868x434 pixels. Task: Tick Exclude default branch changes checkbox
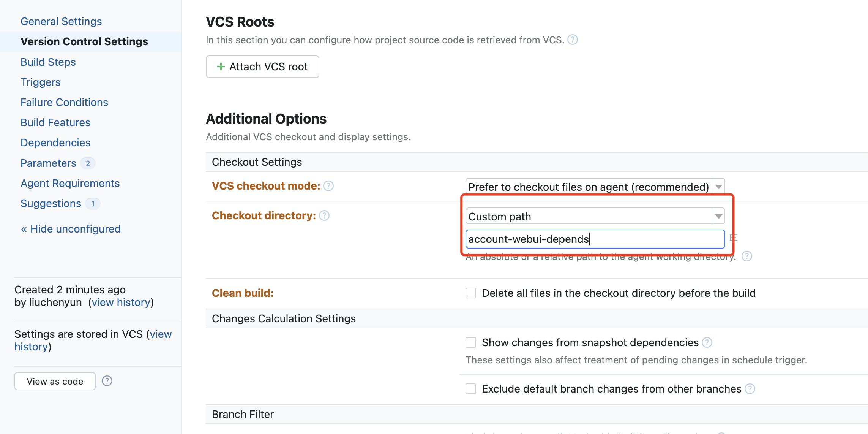471,389
